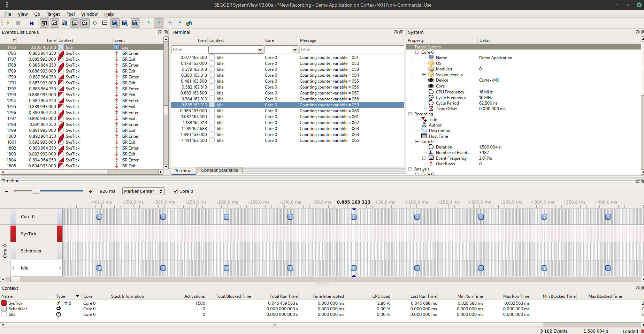
Task: Open the Terminal Context filter dropdown
Action: 260,50
